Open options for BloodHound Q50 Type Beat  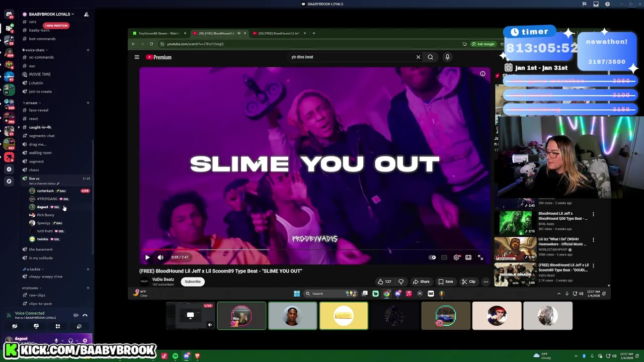(593, 214)
